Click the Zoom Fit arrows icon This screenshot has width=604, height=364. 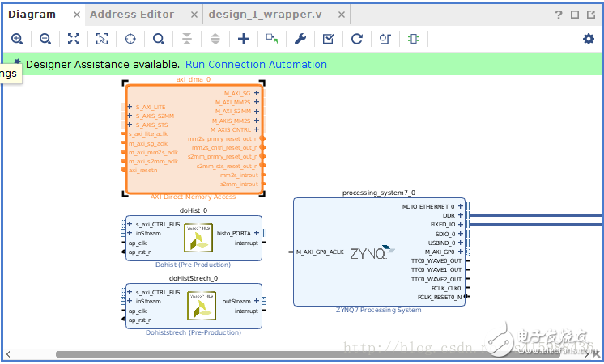tap(74, 39)
